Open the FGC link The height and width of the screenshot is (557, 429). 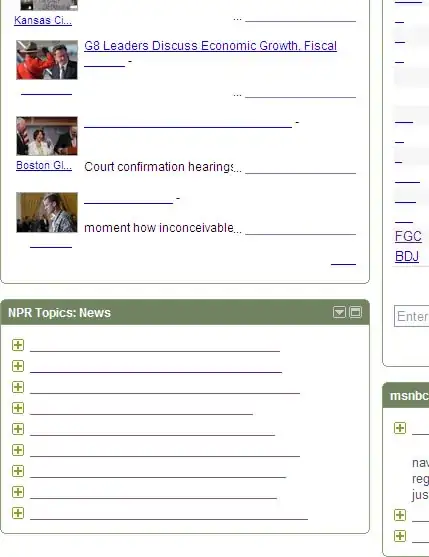408,236
